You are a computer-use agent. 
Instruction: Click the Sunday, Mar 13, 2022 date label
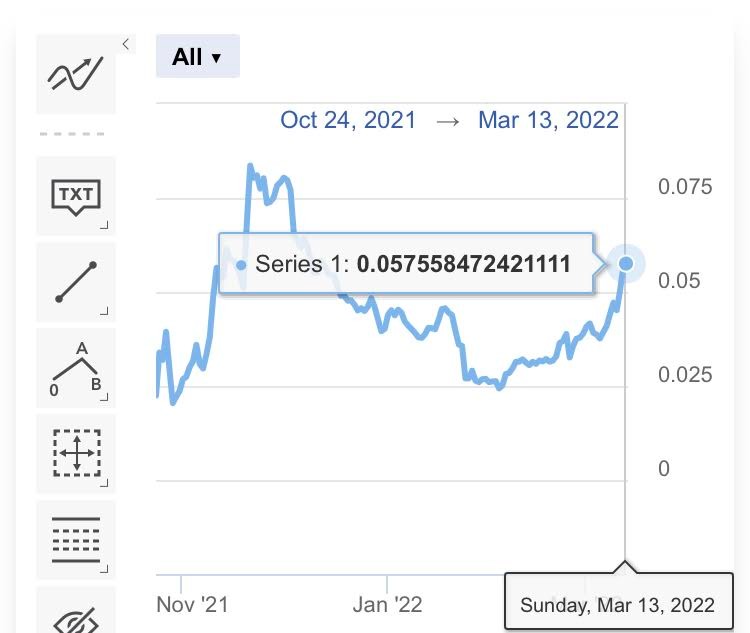pyautogui.click(x=618, y=605)
